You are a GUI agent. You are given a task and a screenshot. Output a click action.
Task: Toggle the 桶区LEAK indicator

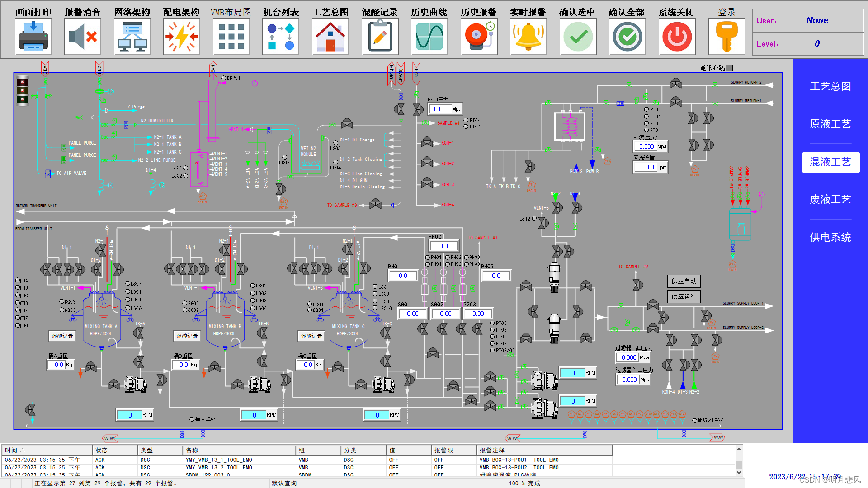(x=192, y=419)
